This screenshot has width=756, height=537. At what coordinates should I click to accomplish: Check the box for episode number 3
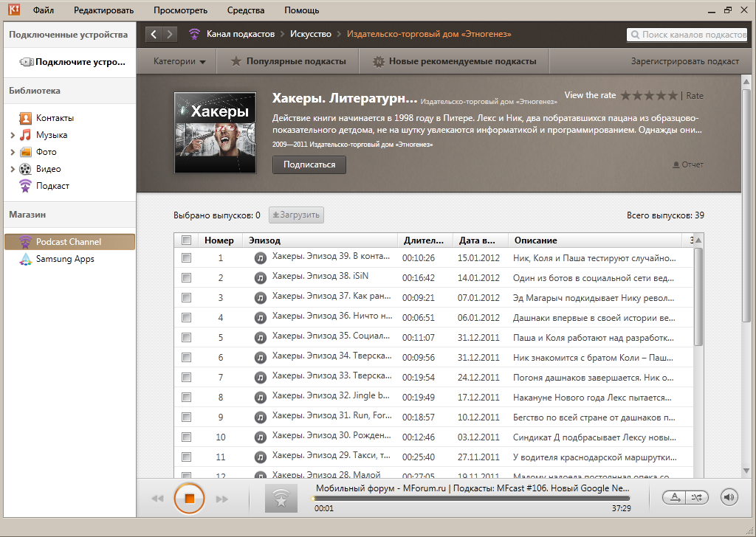tap(186, 298)
